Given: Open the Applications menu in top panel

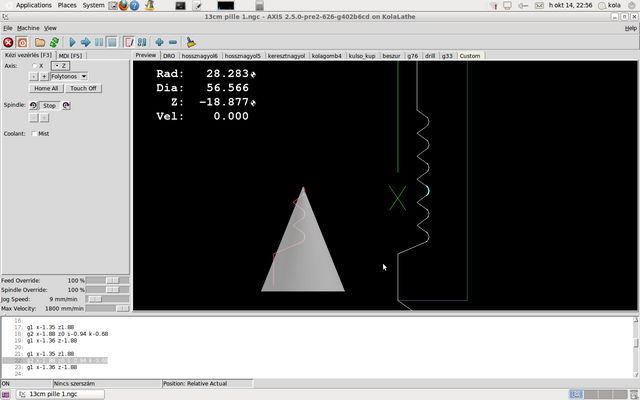Looking at the screenshot, I should click(33, 5).
